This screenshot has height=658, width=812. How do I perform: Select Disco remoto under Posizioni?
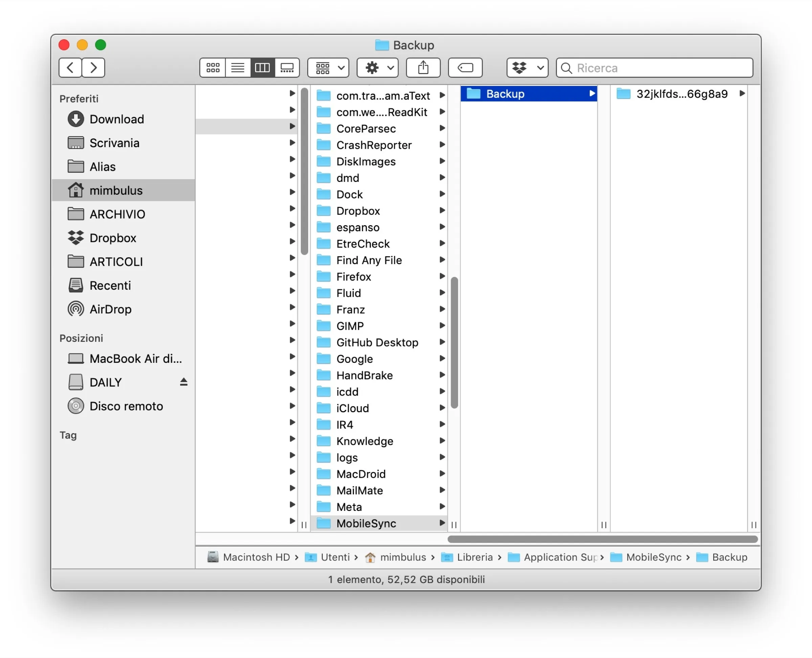(x=126, y=406)
